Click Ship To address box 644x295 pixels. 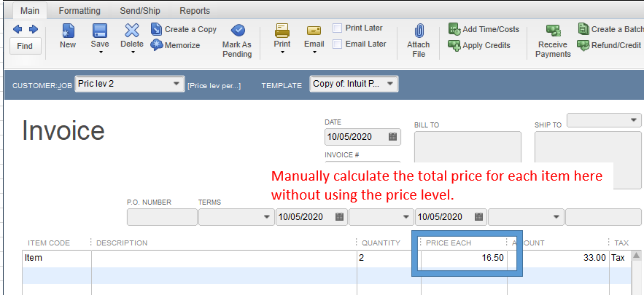tap(588, 160)
